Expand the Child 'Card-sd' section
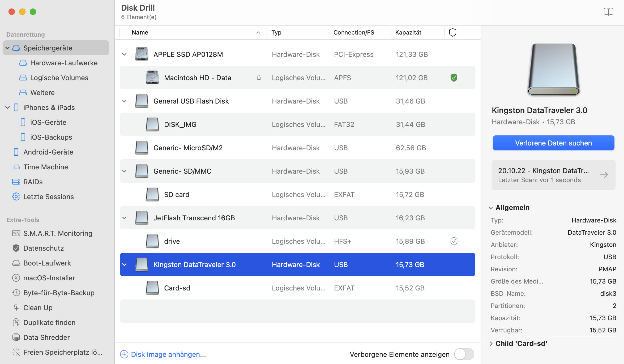 tap(491, 343)
